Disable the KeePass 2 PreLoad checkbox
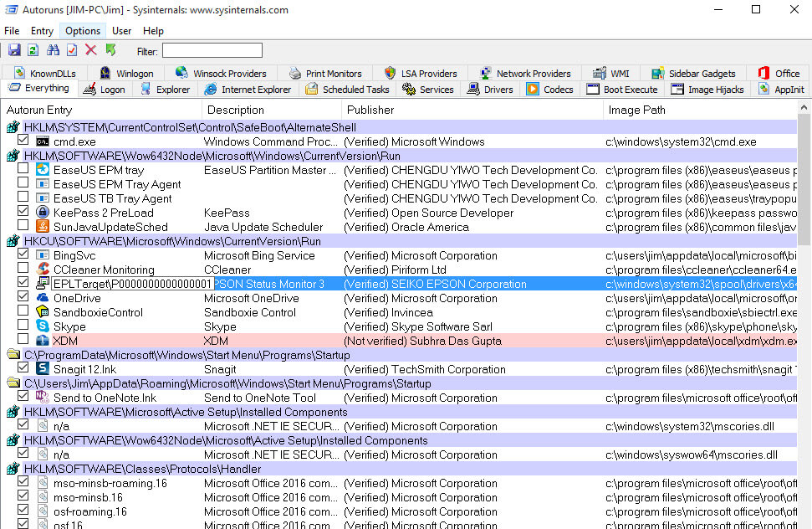812x529 pixels. pos(23,210)
